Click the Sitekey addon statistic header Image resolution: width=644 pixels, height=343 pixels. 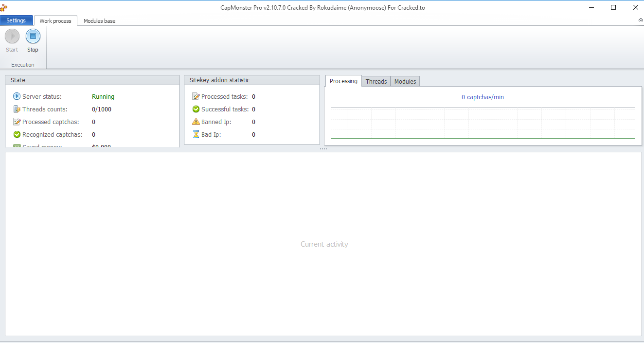point(252,80)
